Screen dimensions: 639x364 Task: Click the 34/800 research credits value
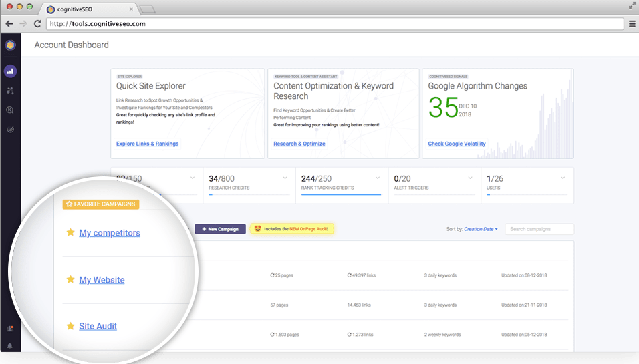[221, 179]
